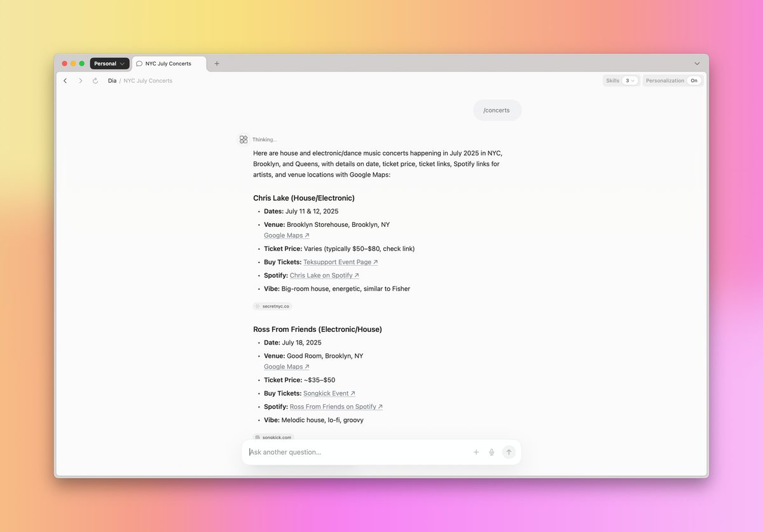The height and width of the screenshot is (532, 763).
Task: Reload the NYC July Concerts page
Action: [x=95, y=81]
